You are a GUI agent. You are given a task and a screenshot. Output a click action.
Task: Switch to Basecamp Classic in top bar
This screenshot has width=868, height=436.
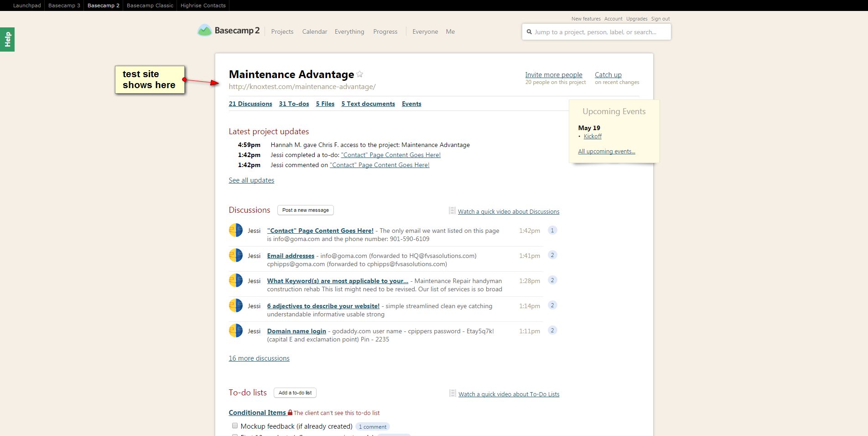coord(150,5)
